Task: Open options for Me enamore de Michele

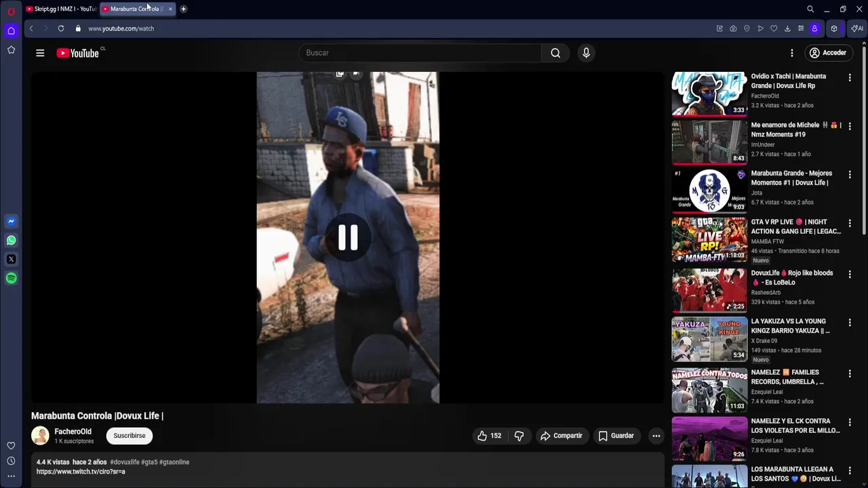Action: click(850, 126)
